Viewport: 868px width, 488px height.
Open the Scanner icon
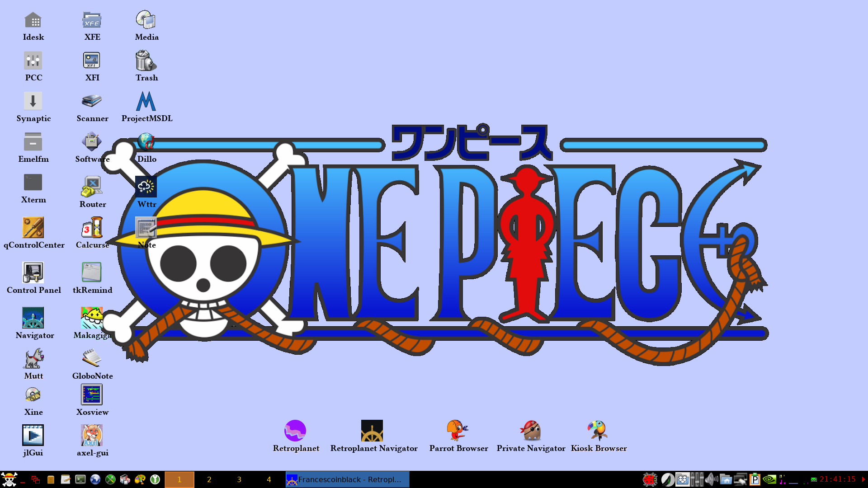(x=92, y=102)
